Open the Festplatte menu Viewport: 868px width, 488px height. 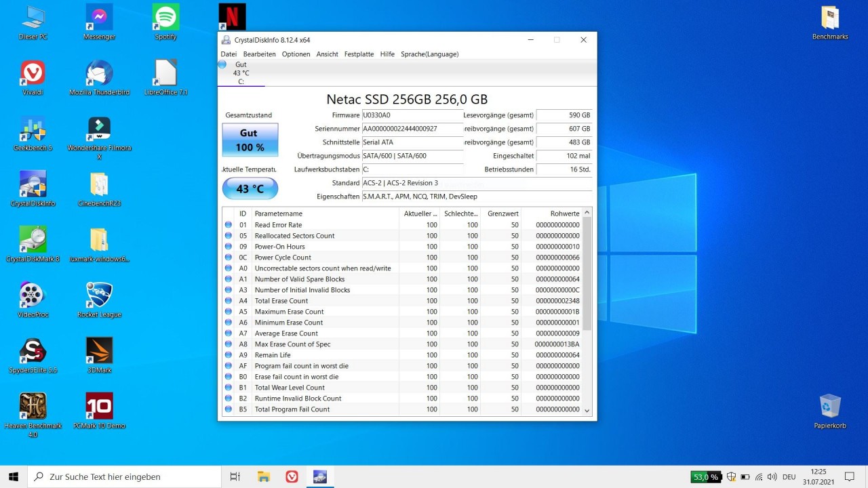(359, 54)
